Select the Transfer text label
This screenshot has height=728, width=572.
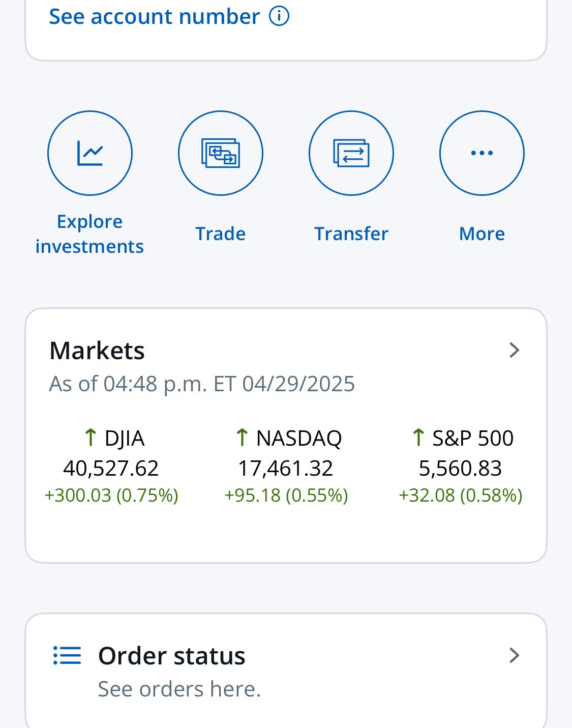[x=351, y=234]
